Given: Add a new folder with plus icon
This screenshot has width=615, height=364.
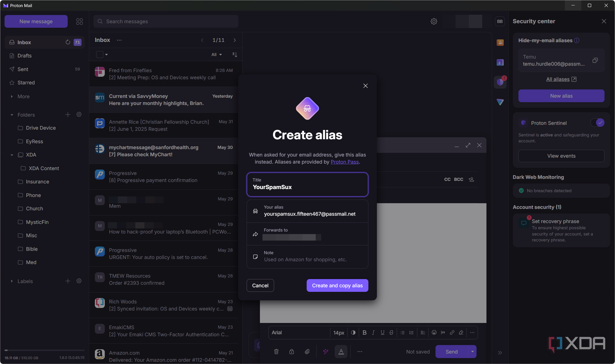Looking at the screenshot, I should pos(68,115).
